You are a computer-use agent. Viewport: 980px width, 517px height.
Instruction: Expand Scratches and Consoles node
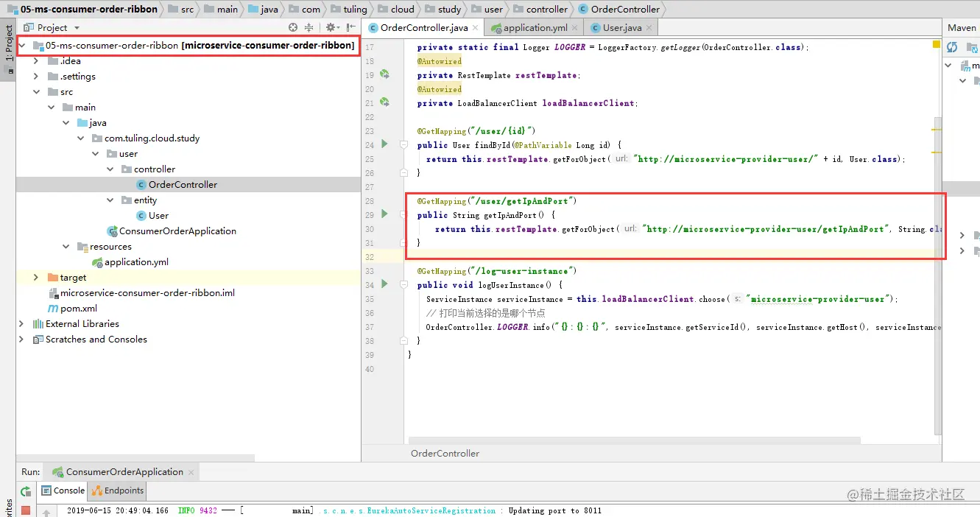(21, 340)
